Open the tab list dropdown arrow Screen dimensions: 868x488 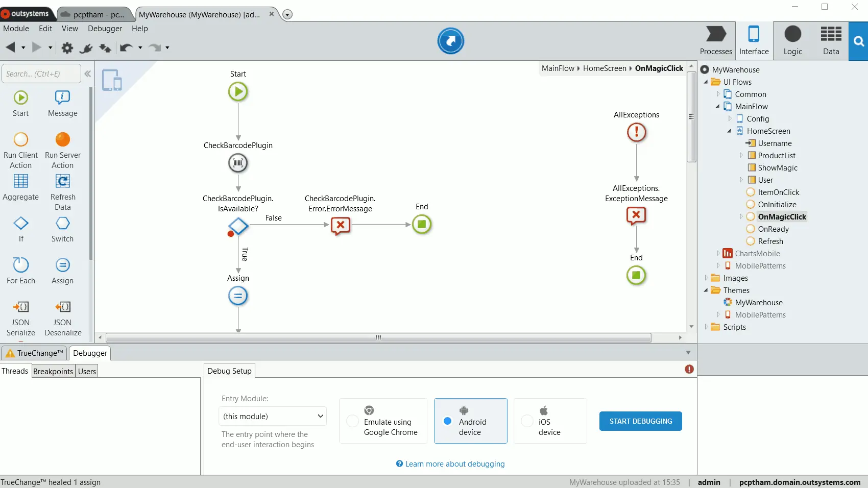click(287, 14)
